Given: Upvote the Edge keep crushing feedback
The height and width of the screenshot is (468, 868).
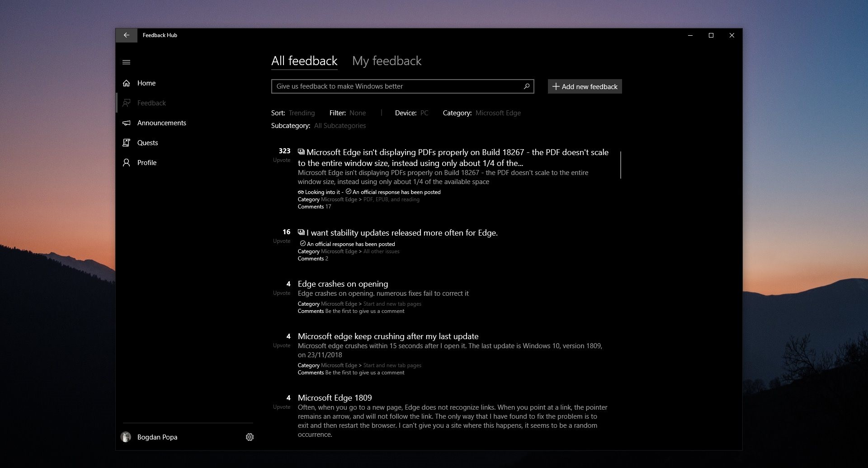Looking at the screenshot, I should 282,340.
